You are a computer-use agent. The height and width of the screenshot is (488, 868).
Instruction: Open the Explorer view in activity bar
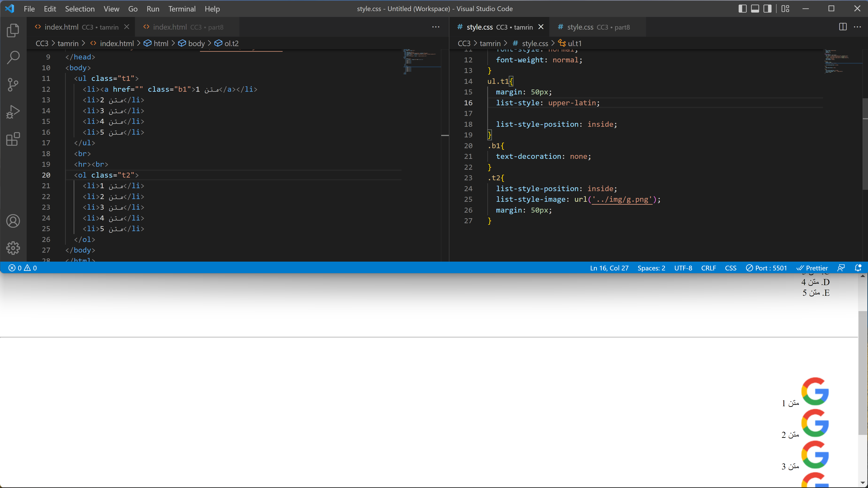click(x=13, y=30)
